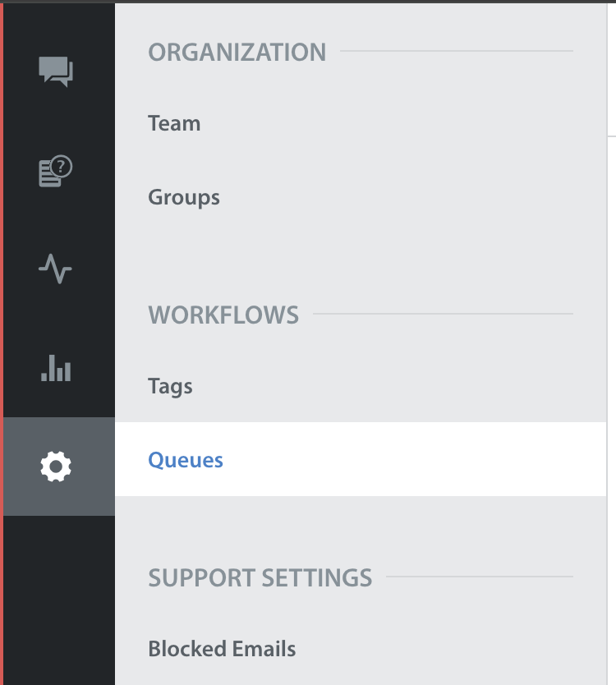Click the WORKFLOWS section heading
The width and height of the screenshot is (616, 685).
point(223,315)
